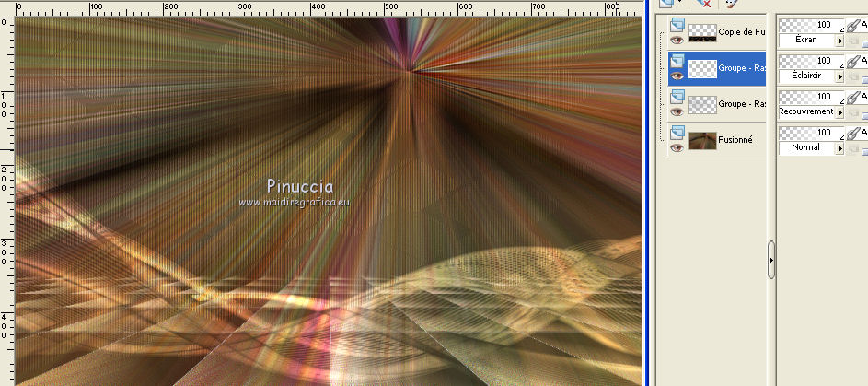Image resolution: width=868 pixels, height=386 pixels.
Task: Select the highlighted Groupe - Ras layer name
Action: click(x=742, y=68)
